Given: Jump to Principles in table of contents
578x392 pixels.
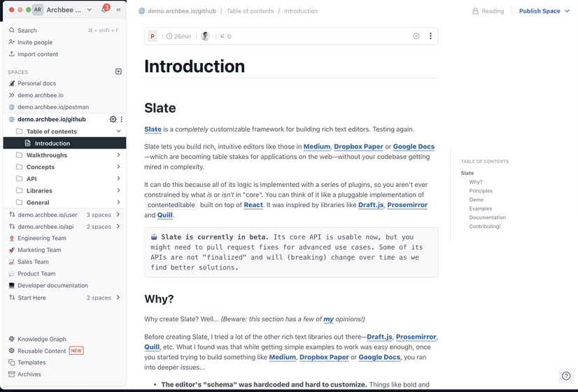Looking at the screenshot, I should pyautogui.click(x=481, y=191).
